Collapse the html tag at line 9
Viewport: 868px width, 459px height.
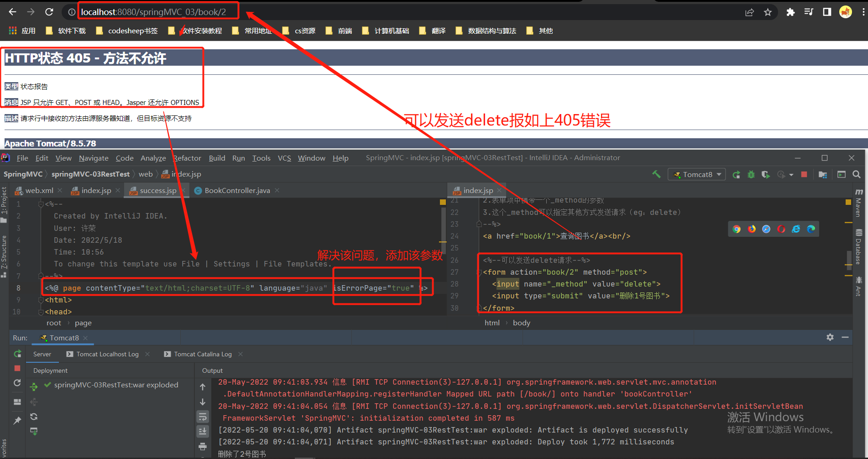point(41,300)
